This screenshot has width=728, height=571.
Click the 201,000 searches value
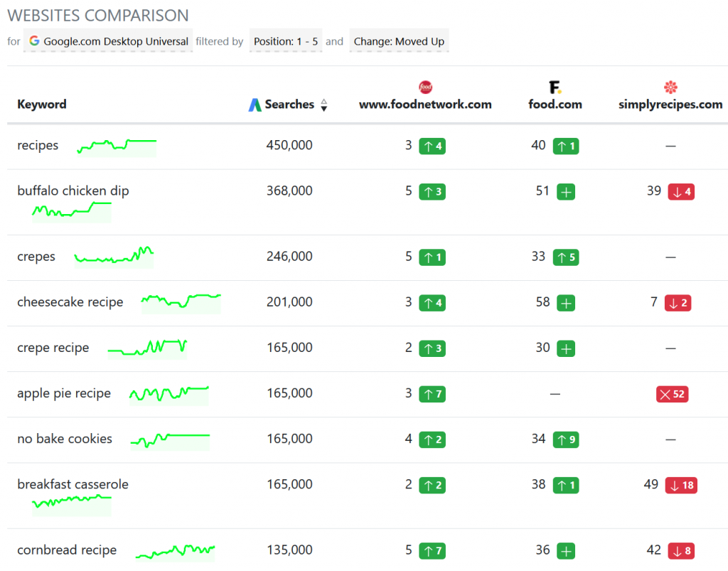point(289,302)
